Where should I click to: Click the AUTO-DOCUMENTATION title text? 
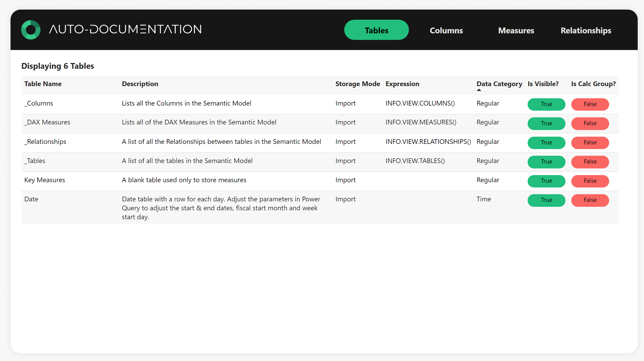click(x=125, y=29)
